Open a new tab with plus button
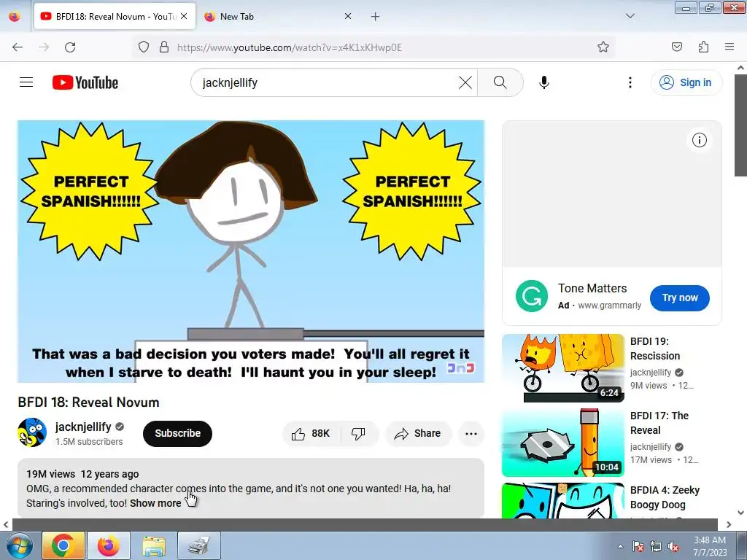The image size is (747, 560). (x=376, y=17)
